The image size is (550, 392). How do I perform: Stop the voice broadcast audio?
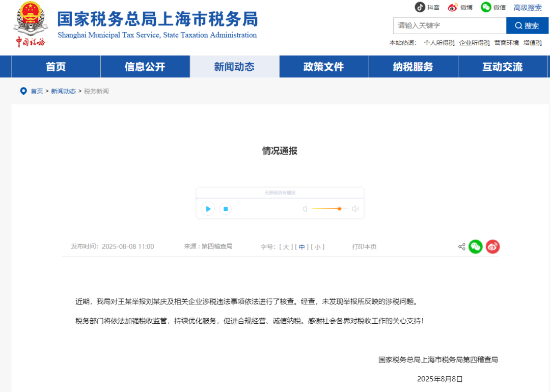(226, 209)
